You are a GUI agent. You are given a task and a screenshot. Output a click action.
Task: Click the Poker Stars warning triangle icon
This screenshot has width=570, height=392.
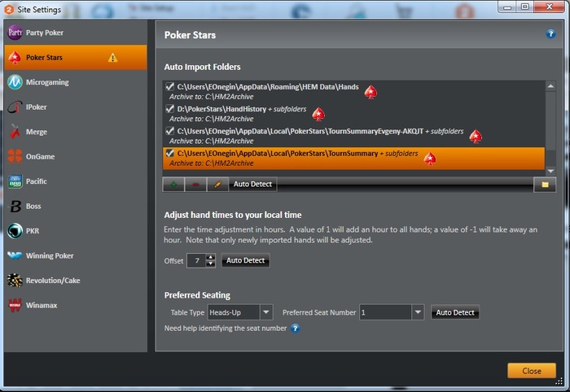[x=112, y=58]
